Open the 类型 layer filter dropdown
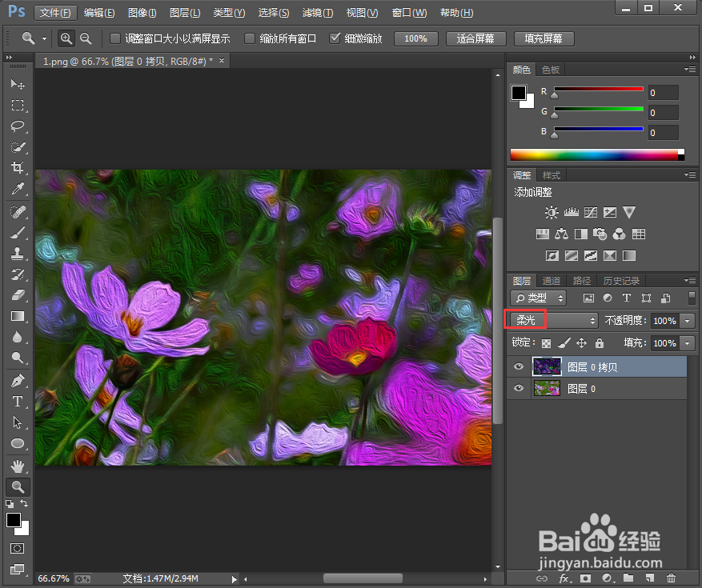Viewport: 702px width, 588px height. coord(538,298)
